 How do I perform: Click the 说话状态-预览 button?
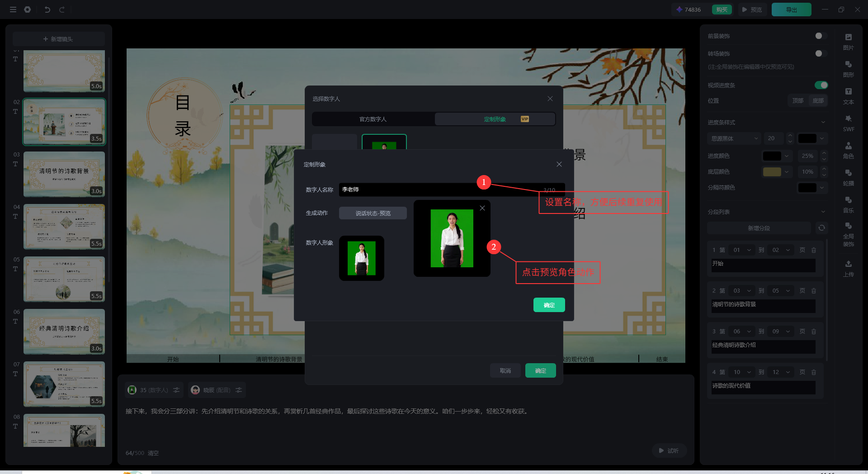tap(373, 213)
